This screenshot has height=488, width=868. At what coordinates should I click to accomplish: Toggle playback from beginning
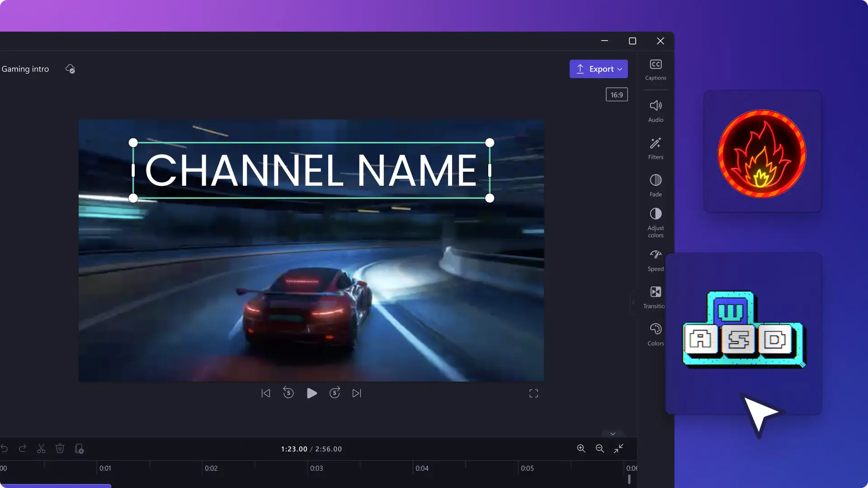[265, 393]
